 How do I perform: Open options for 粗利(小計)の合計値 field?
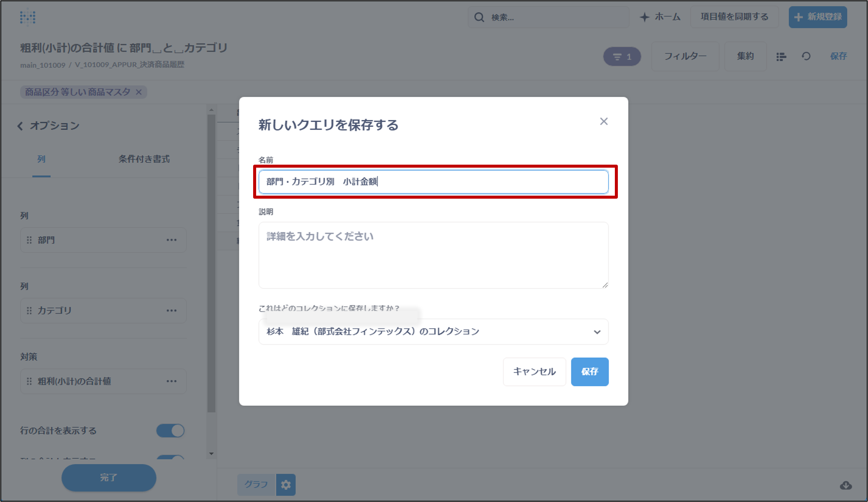[172, 381]
